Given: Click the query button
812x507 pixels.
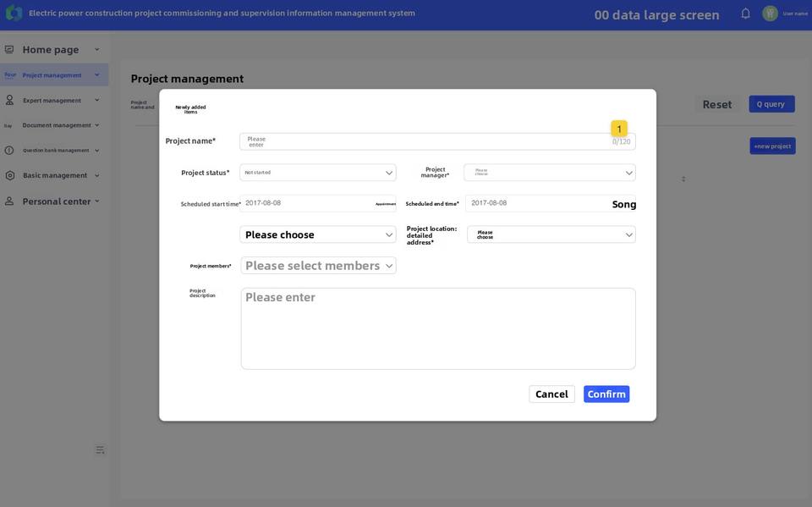Looking at the screenshot, I should pyautogui.click(x=771, y=104).
